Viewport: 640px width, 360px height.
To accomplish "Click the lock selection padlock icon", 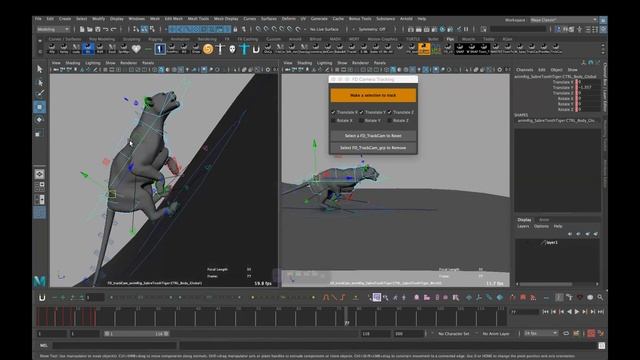I will (235, 29).
